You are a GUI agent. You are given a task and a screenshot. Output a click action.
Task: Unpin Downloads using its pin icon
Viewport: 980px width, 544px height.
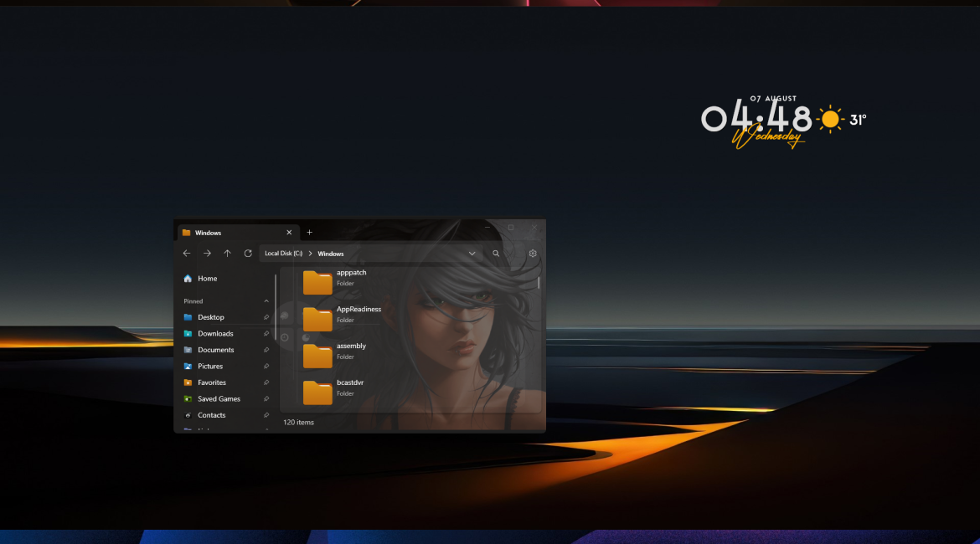pyautogui.click(x=266, y=333)
